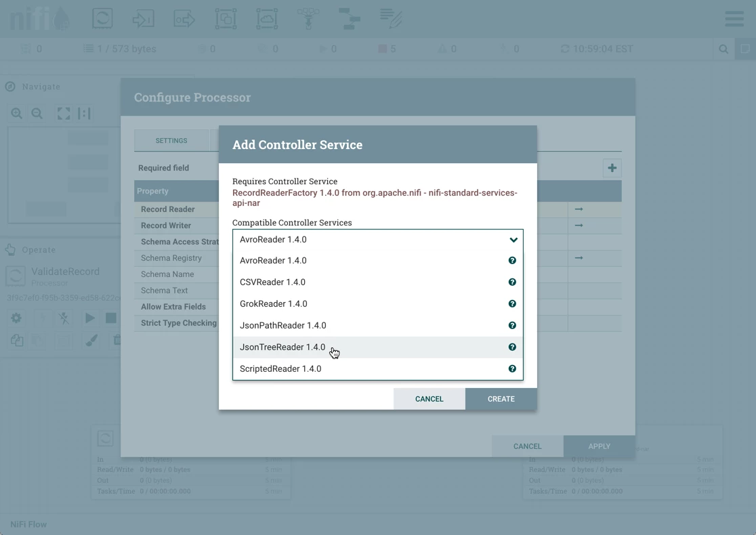Image resolution: width=756 pixels, height=535 pixels.
Task: Select AvroReader 1.4.0 option in list
Action: click(377, 260)
